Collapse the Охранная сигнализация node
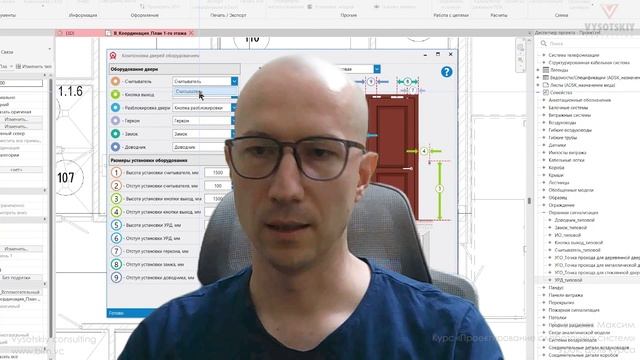The height and width of the screenshot is (360, 640). [x=544, y=213]
